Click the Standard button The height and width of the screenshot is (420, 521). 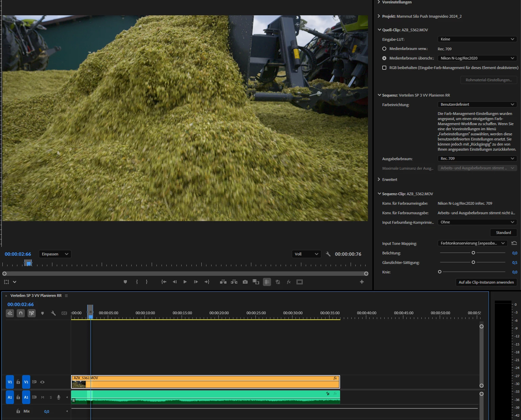503,233
